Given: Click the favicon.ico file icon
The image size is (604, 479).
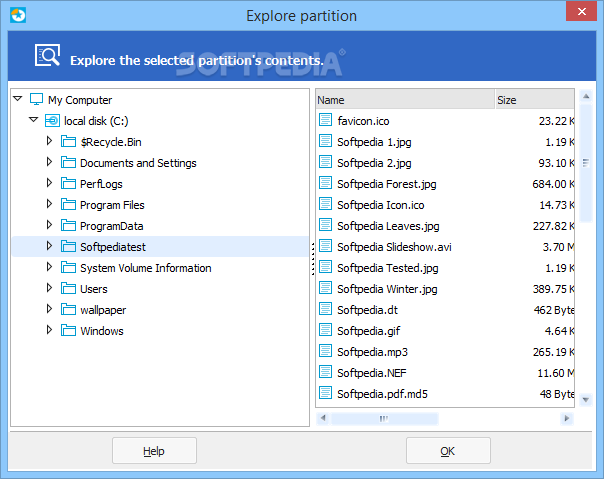Looking at the screenshot, I should point(325,120).
